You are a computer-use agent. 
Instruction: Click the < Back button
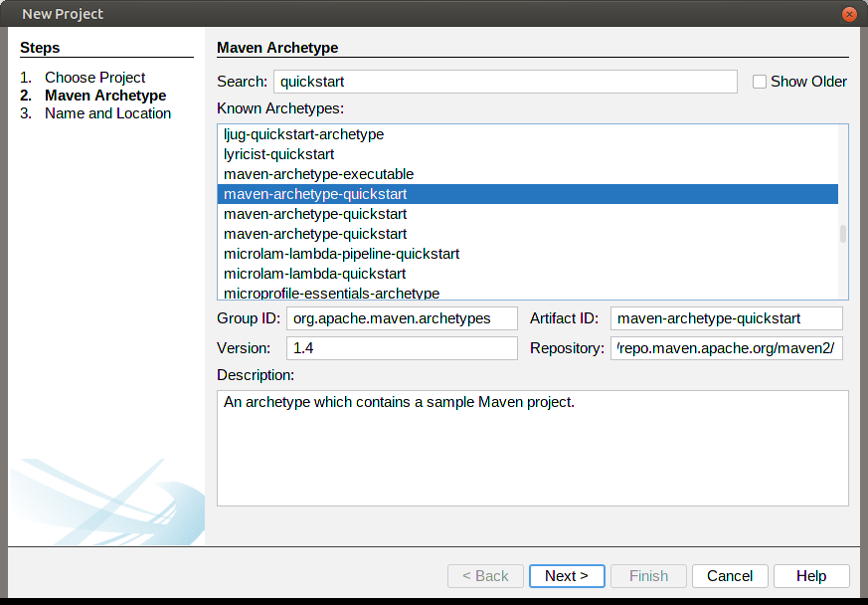point(485,576)
